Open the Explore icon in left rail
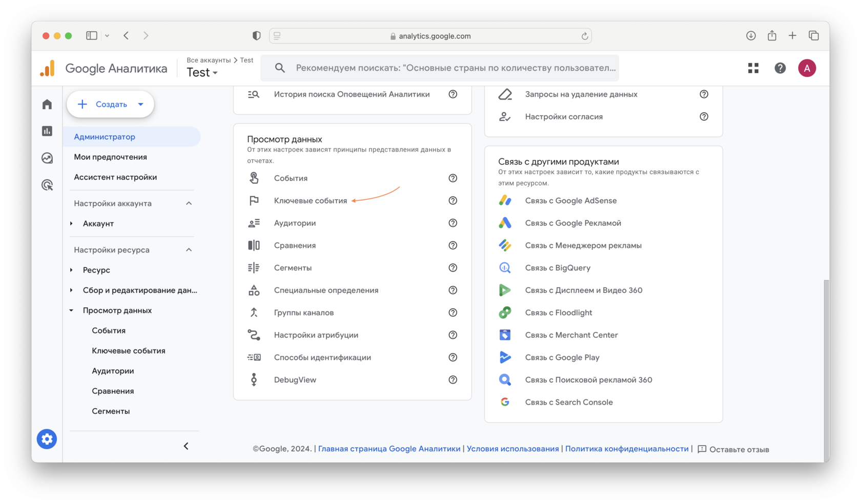 [47, 158]
